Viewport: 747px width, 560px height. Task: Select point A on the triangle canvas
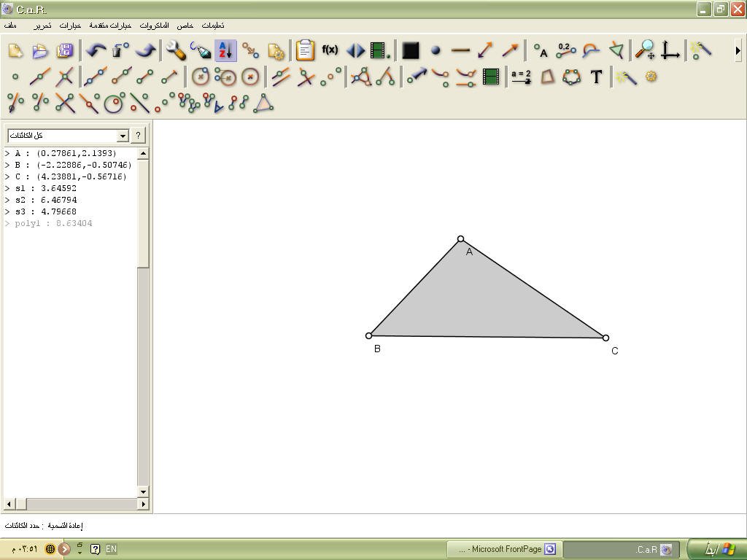460,239
